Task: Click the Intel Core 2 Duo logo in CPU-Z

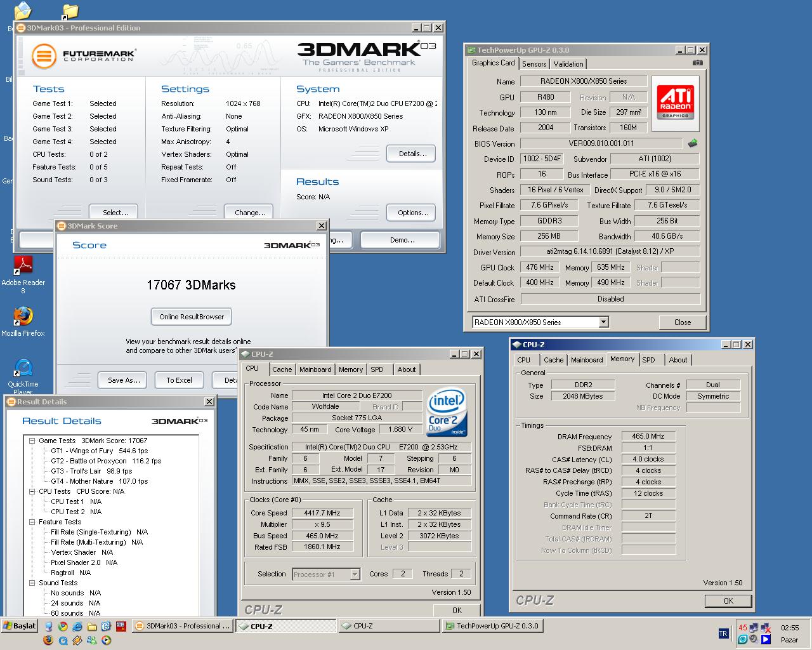Action: (447, 413)
